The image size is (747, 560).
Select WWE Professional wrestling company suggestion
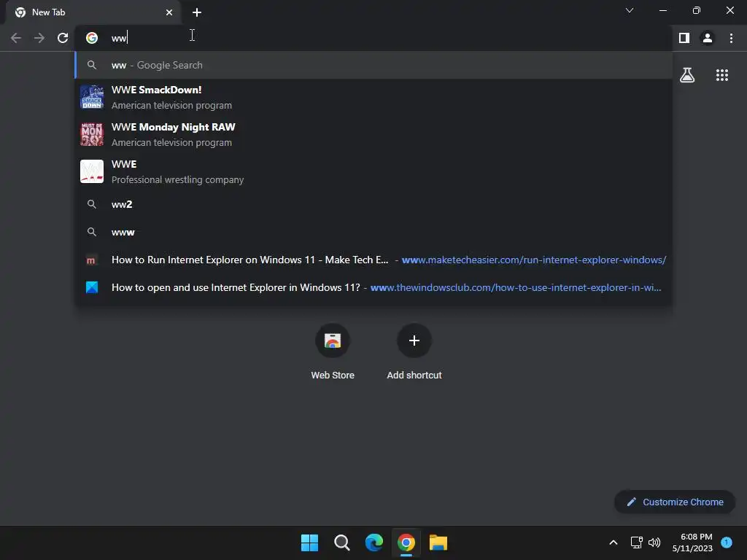(373, 171)
